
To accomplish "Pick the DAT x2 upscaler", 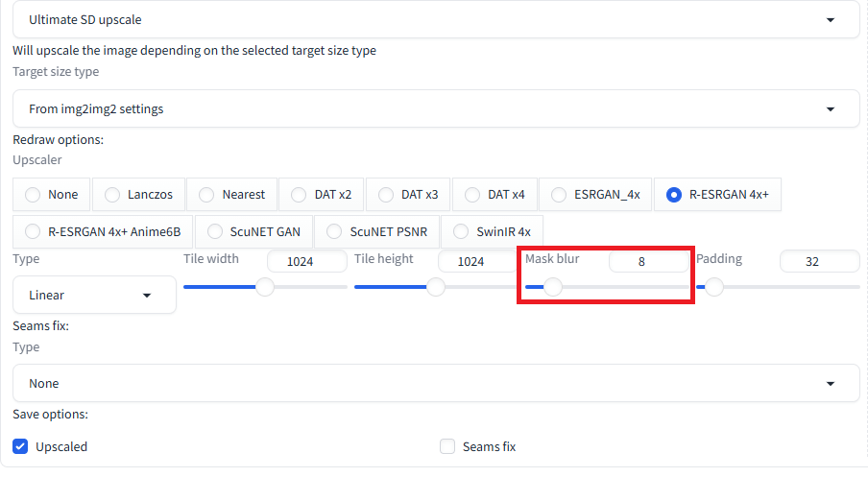I will pos(321,194).
